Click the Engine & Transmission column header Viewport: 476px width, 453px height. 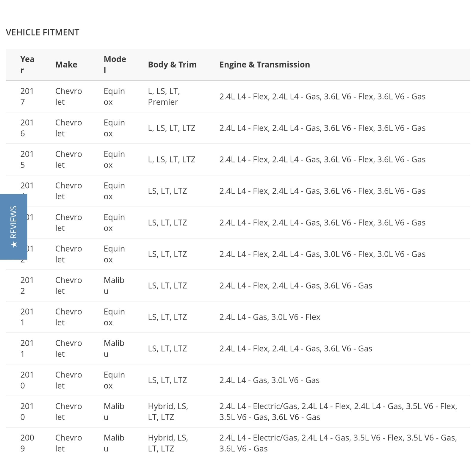[x=264, y=65]
